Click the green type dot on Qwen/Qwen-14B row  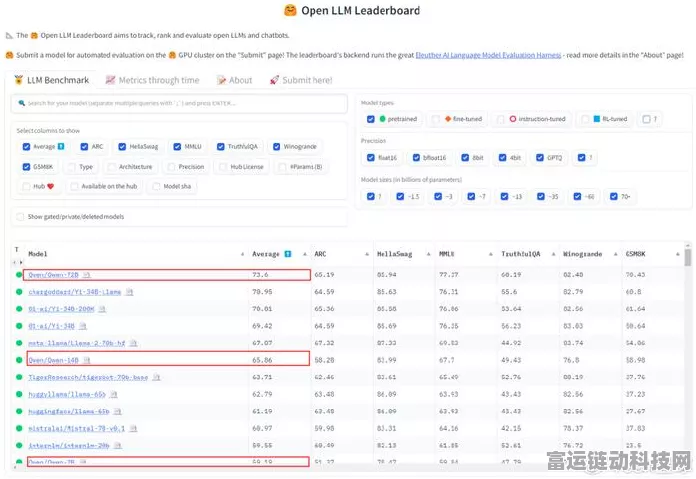tap(19, 360)
